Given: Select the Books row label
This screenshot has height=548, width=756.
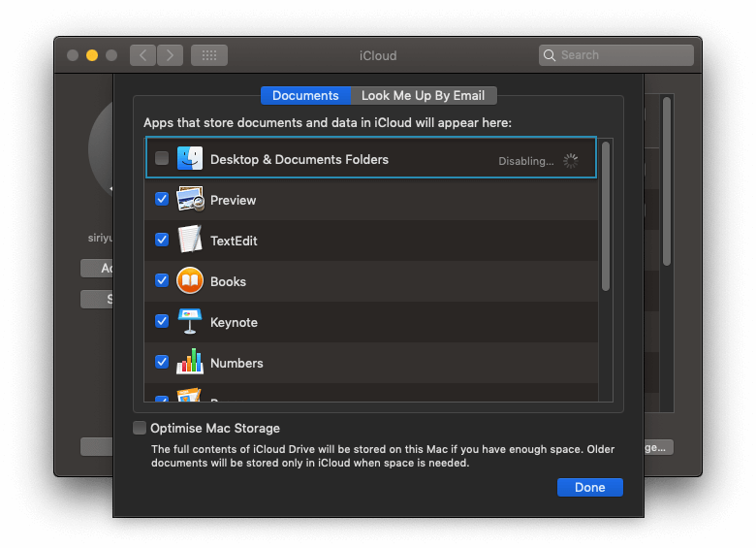Looking at the screenshot, I should [228, 281].
